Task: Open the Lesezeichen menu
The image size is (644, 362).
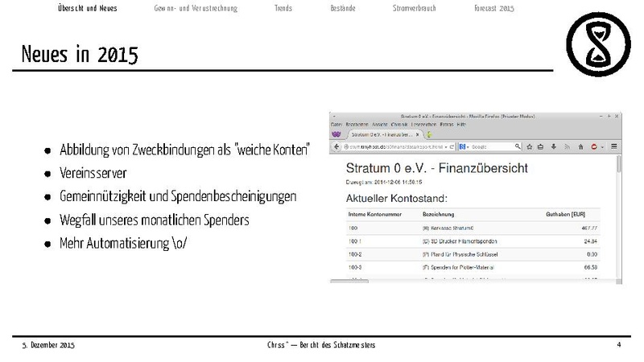Action: pyautogui.click(x=423, y=125)
